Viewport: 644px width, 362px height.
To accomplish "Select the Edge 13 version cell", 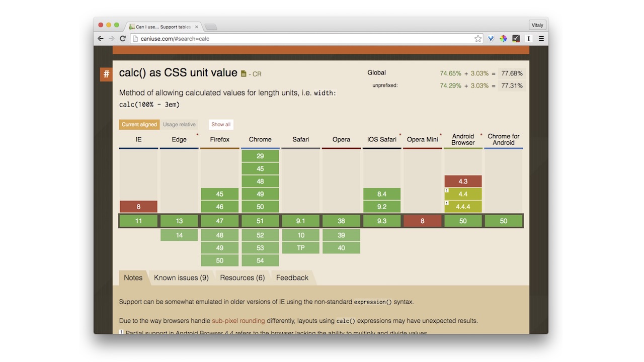I will coord(179,221).
